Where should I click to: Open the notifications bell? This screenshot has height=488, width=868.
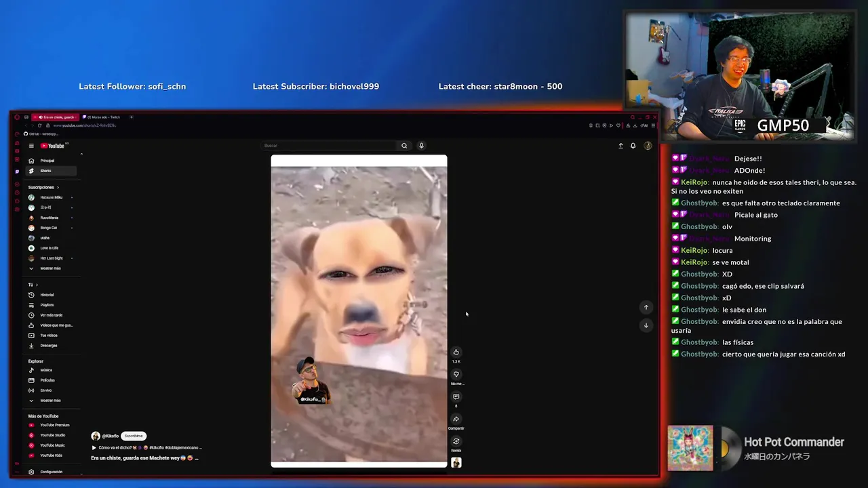pyautogui.click(x=633, y=146)
